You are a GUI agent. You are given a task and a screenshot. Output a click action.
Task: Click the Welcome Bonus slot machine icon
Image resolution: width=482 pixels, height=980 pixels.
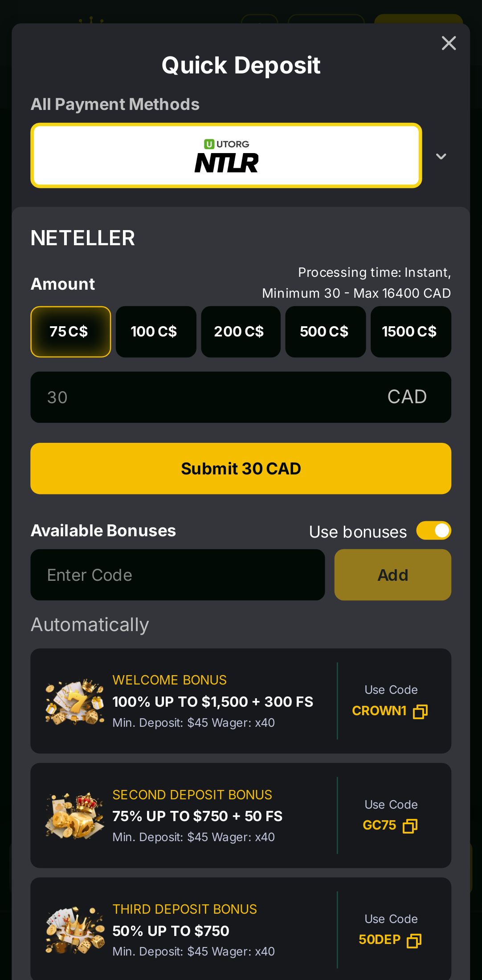click(x=74, y=701)
